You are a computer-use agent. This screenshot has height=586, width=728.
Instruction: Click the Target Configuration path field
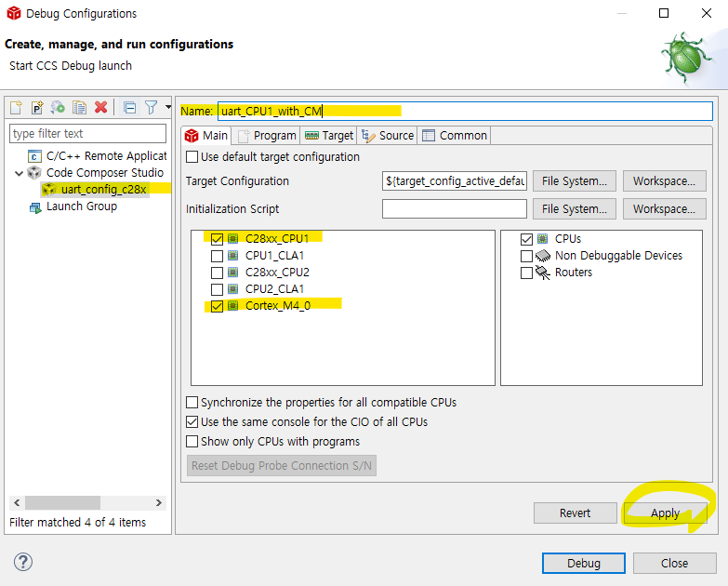[x=455, y=181]
